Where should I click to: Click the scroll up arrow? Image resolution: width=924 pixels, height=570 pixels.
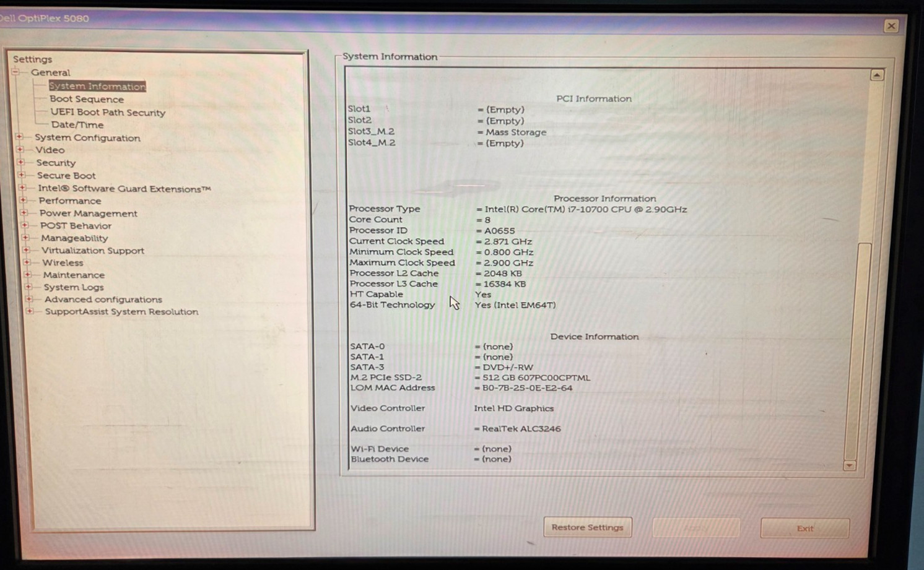(x=877, y=75)
